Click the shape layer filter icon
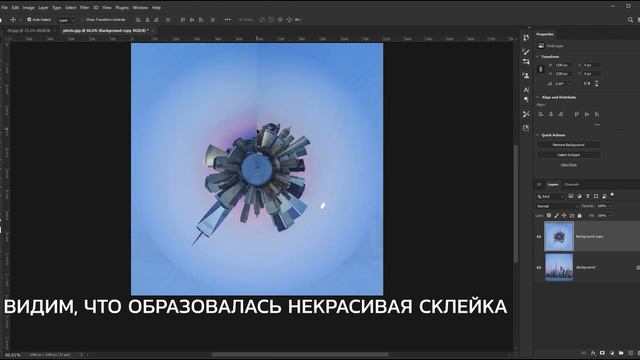Image resolution: width=640 pixels, height=360 pixels. [x=596, y=196]
